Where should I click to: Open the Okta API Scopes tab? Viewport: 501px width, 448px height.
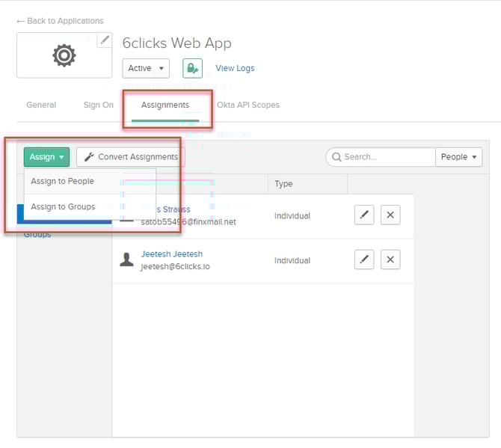coord(248,105)
